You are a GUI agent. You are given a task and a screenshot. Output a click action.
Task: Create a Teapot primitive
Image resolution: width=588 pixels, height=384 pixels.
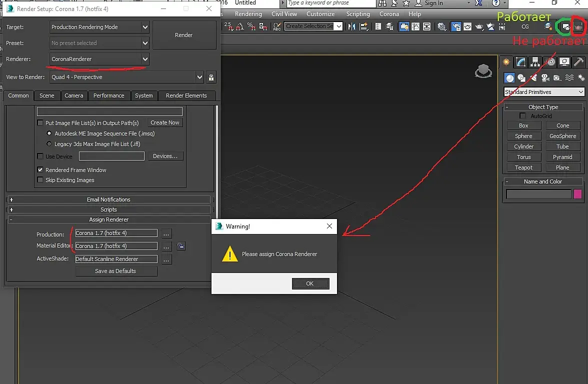[x=523, y=167]
